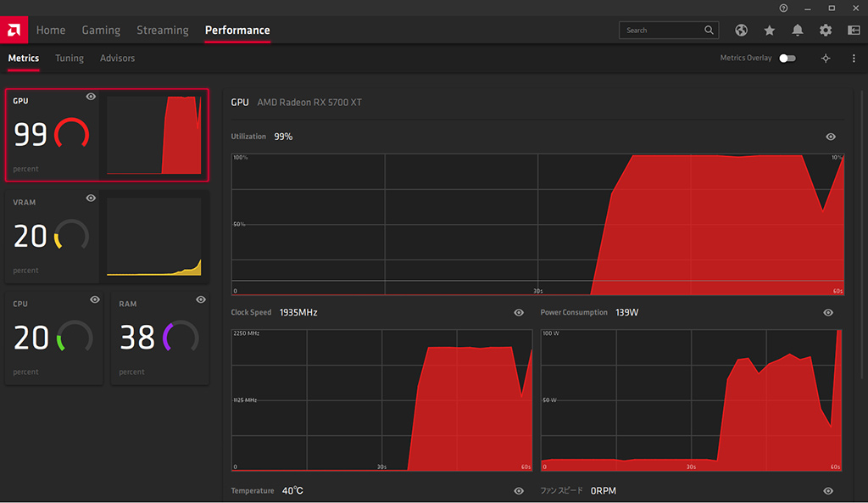Screen dimensions: 868x503
Task: Toggle eye icon on VRAM card
Action: [91, 198]
